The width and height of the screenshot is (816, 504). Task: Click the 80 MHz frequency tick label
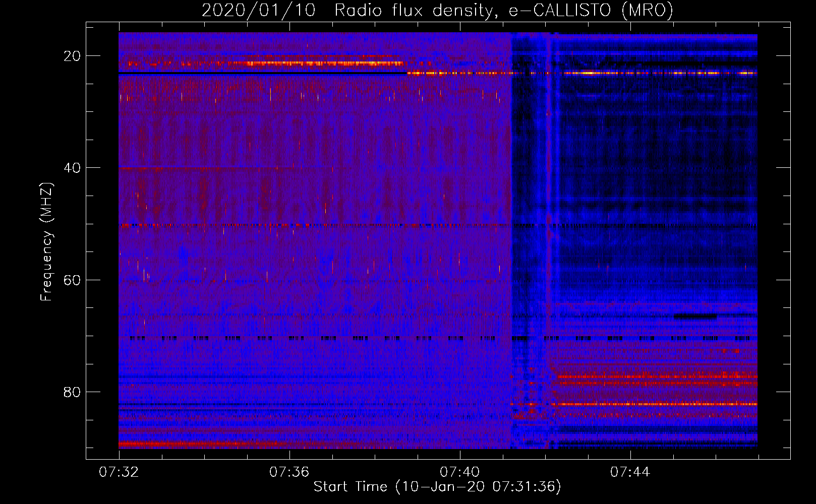point(72,392)
